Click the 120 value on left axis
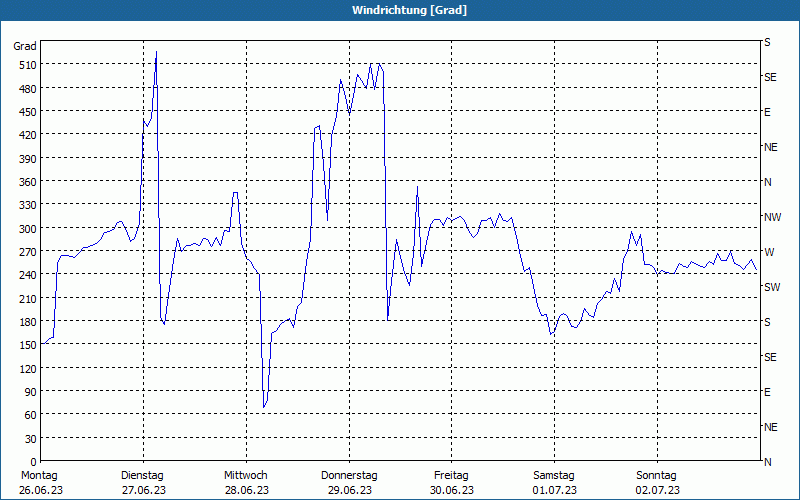The height and width of the screenshot is (500, 800). pos(28,368)
